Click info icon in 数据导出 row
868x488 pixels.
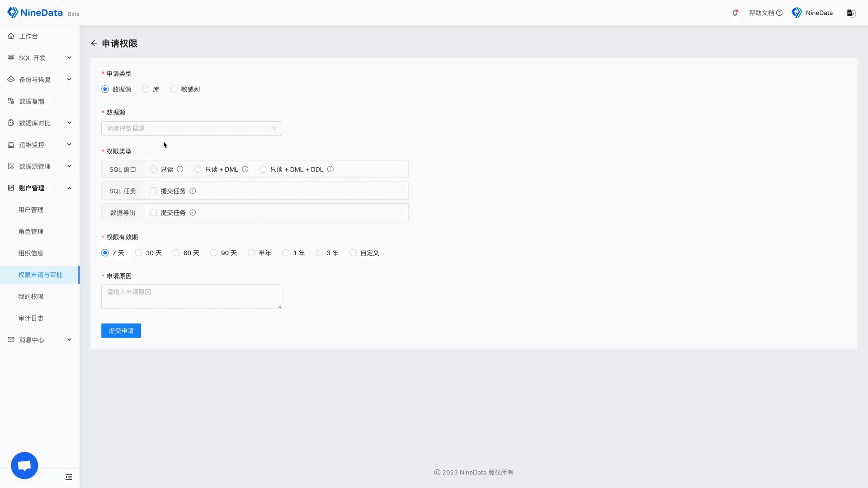point(193,213)
